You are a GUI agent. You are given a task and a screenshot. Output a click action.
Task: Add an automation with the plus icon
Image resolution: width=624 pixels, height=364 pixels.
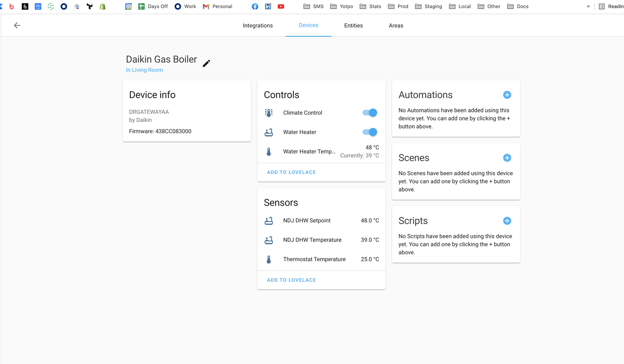[x=507, y=95]
